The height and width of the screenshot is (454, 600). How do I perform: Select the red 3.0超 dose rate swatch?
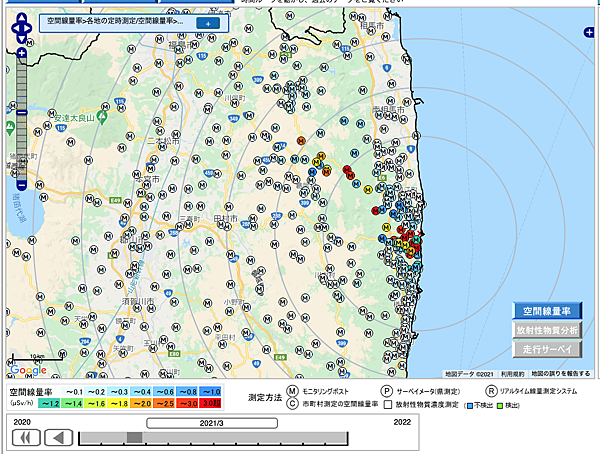click(210, 403)
